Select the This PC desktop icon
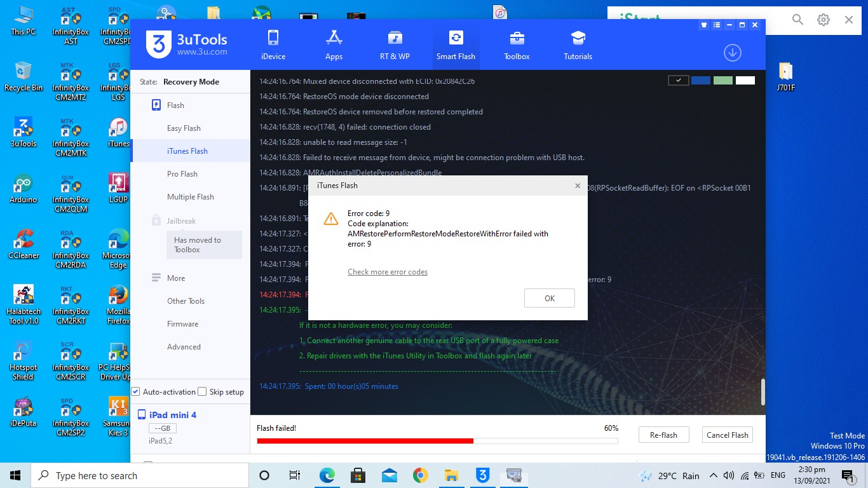Image resolution: width=868 pixels, height=488 pixels. [23, 21]
